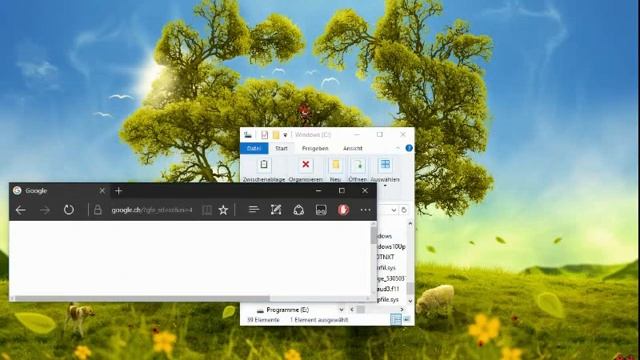Click file list scroll right arrow
This screenshot has height=360, width=640.
coord(402,310)
